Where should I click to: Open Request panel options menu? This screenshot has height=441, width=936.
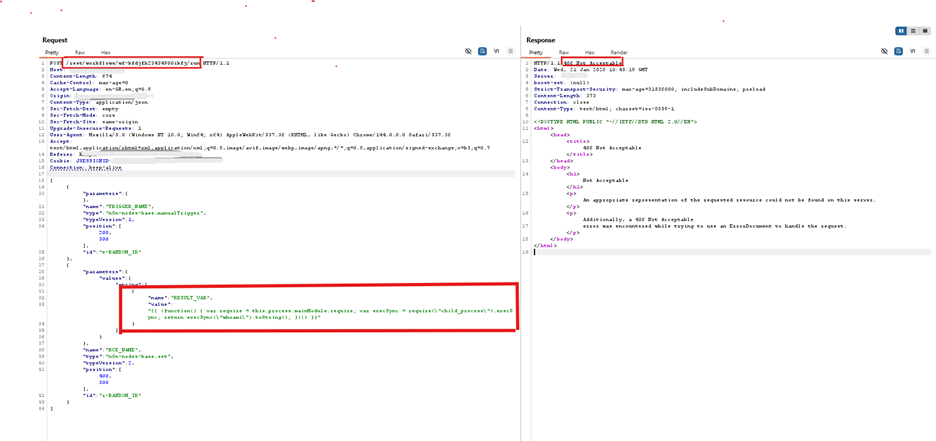pyautogui.click(x=510, y=52)
